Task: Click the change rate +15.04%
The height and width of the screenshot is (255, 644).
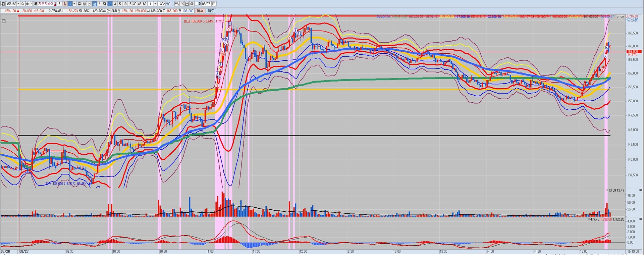Action: (x=39, y=11)
